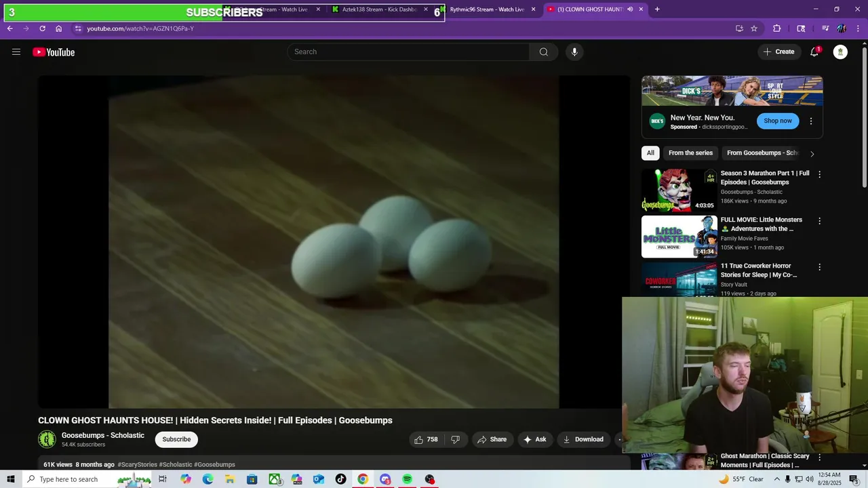Open the #Goosebumps hashtag link
The width and height of the screenshot is (868, 488).
[x=214, y=464]
